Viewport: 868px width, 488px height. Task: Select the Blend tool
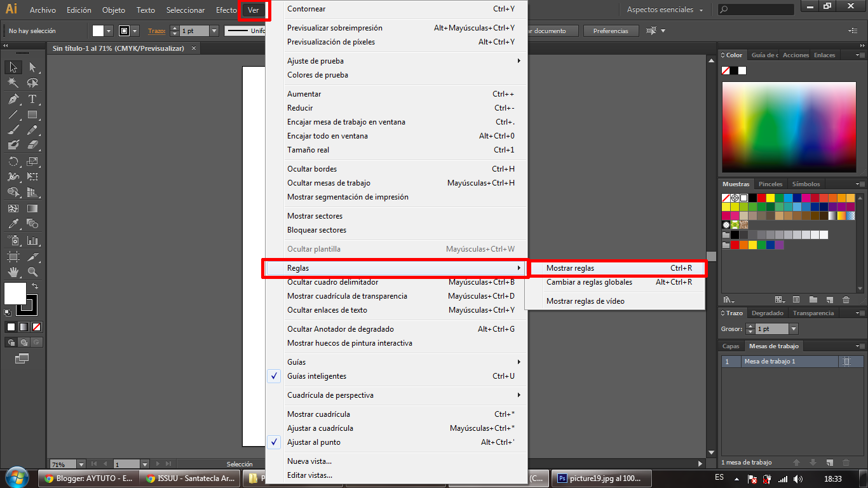[x=32, y=224]
